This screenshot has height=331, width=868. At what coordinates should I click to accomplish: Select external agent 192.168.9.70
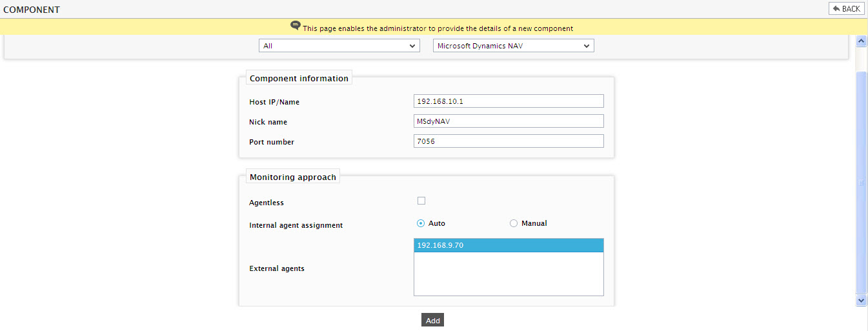[509, 245]
